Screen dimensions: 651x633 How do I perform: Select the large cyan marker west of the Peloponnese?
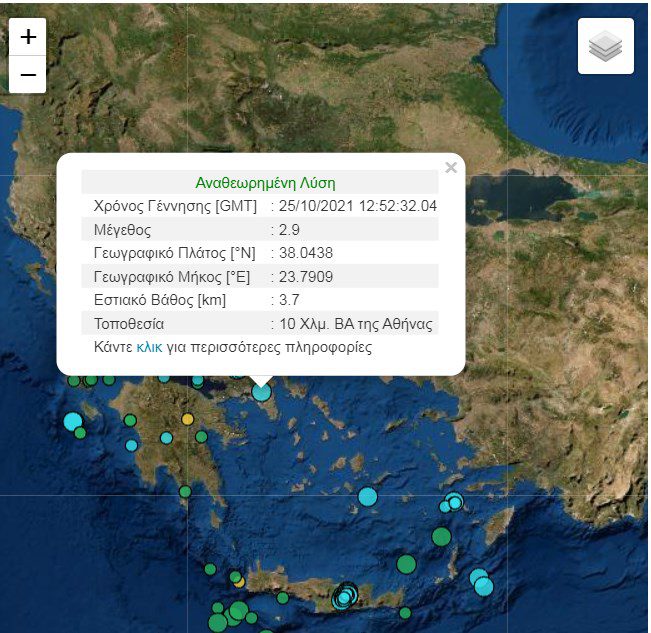pyautogui.click(x=73, y=421)
